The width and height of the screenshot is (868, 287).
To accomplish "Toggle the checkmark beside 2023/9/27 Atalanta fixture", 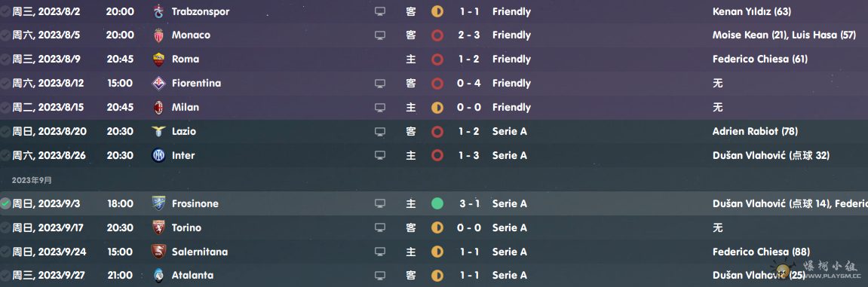I will click(x=5, y=276).
